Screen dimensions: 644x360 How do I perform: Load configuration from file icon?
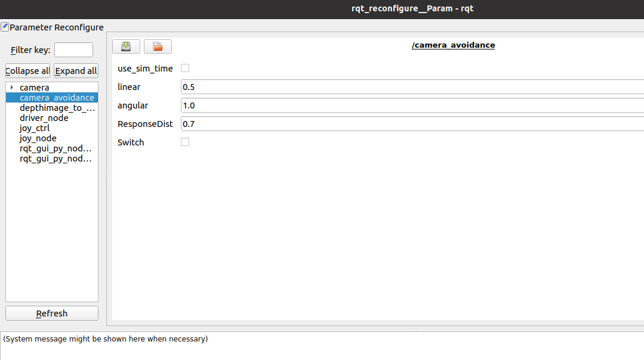click(x=158, y=46)
